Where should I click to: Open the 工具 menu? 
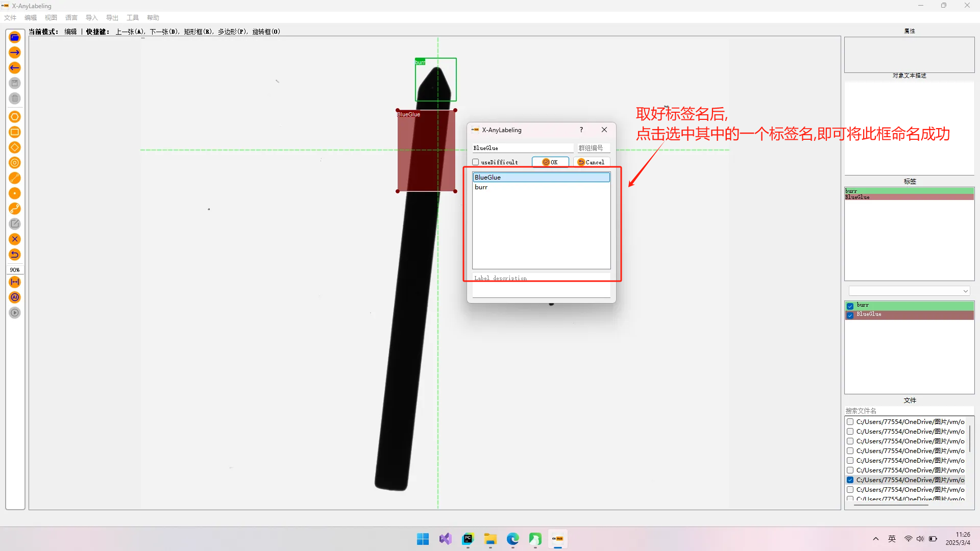click(x=132, y=18)
